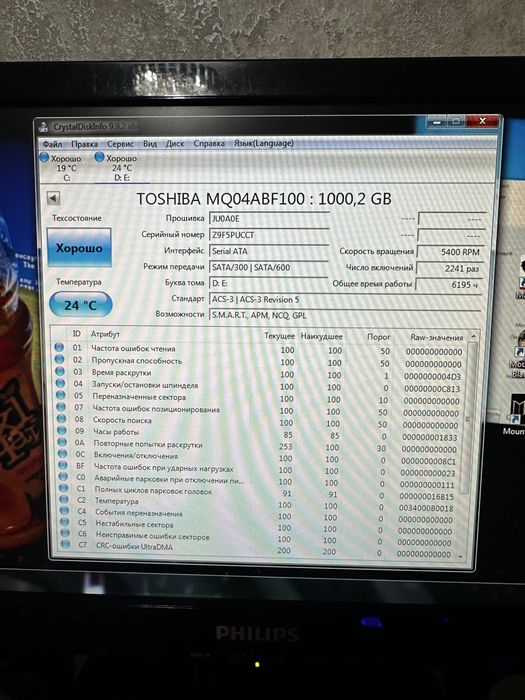Click current value 253 for Повторные попытки раскрутки
This screenshot has width=525, height=700.
pos(286,446)
